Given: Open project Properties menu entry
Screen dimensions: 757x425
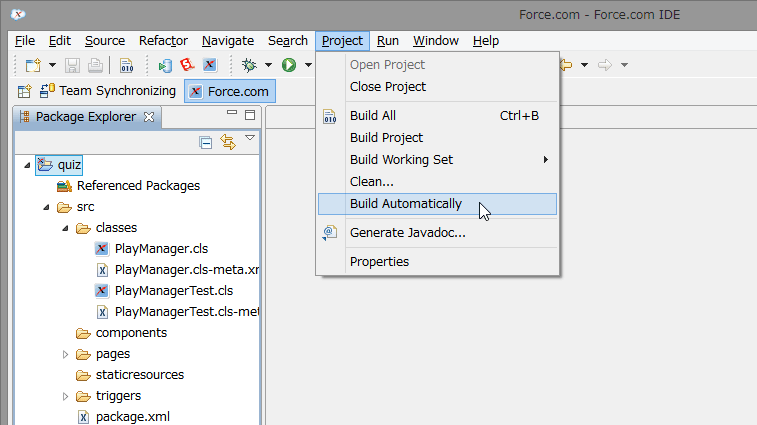Looking at the screenshot, I should tap(437, 262).
